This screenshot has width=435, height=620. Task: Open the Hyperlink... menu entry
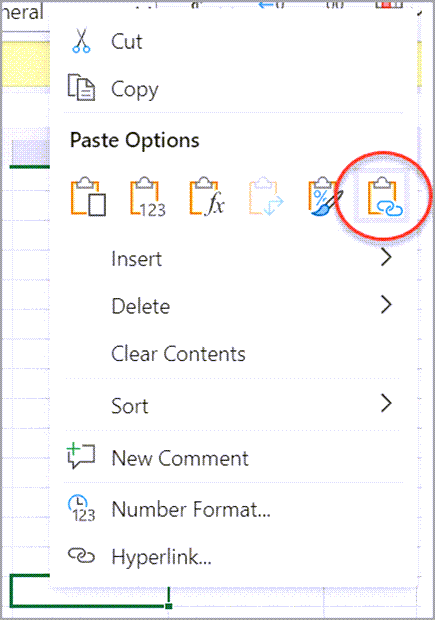coord(161,557)
